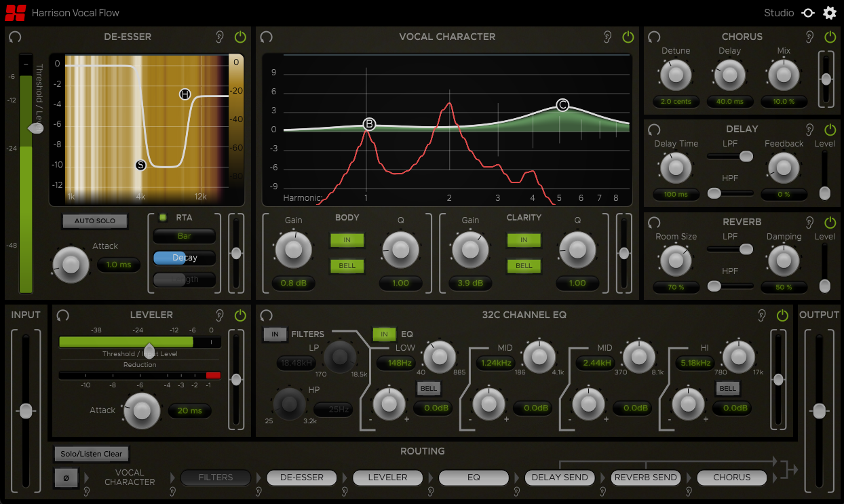Reset the Reverb section
The height and width of the screenshot is (504, 844).
click(654, 222)
